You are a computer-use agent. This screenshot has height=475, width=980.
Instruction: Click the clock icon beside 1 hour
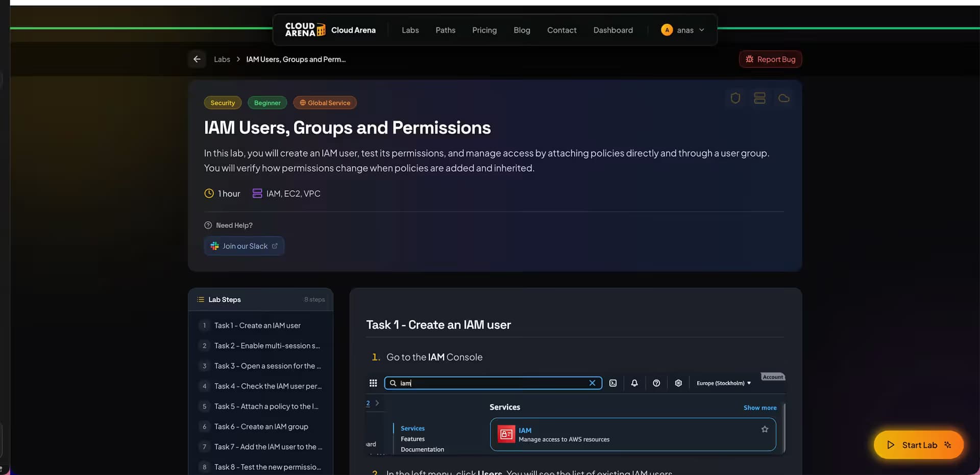pos(209,194)
